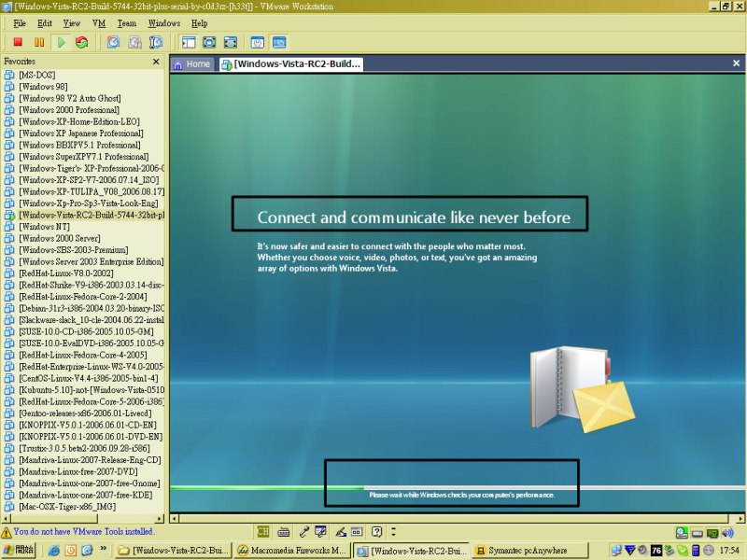The width and height of the screenshot is (747, 560).
Task: Take a snapshot of the virtual machine
Action: [x=113, y=42]
